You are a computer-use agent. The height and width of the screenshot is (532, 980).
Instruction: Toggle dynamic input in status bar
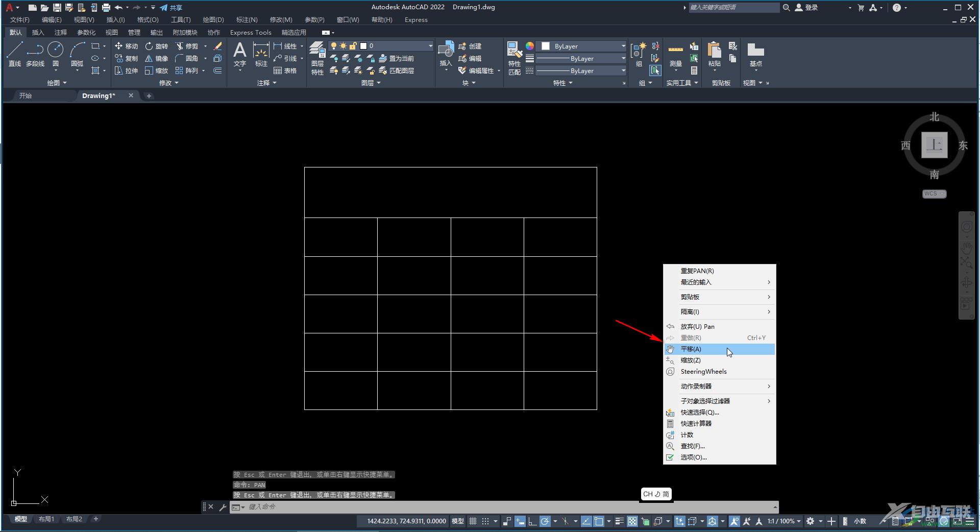coord(520,521)
